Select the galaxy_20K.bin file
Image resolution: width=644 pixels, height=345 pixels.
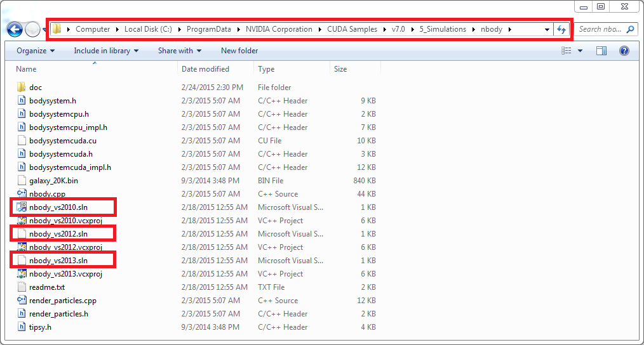(x=53, y=181)
